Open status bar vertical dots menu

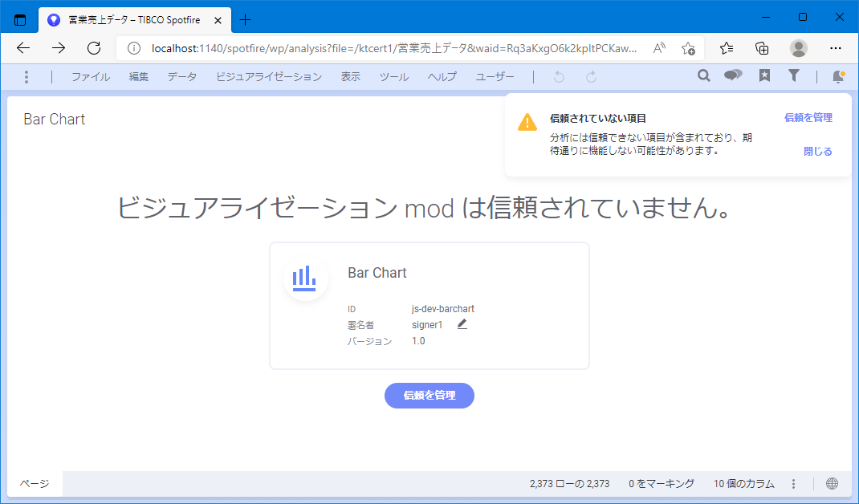pos(793,484)
